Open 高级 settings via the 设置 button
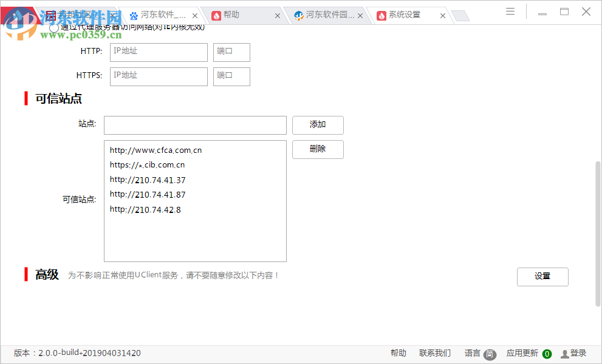602x364 pixels. (x=542, y=277)
